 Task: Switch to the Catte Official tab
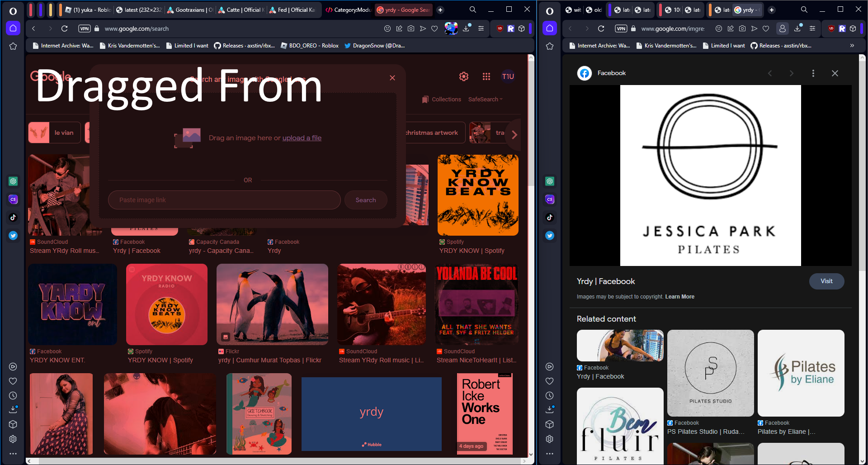(241, 10)
